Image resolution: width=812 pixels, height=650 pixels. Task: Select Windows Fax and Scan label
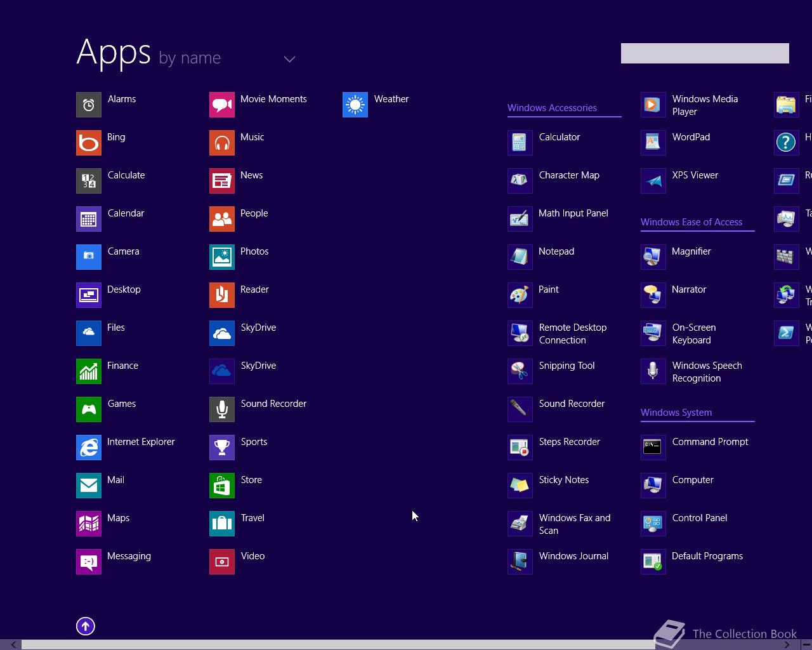pos(575,524)
